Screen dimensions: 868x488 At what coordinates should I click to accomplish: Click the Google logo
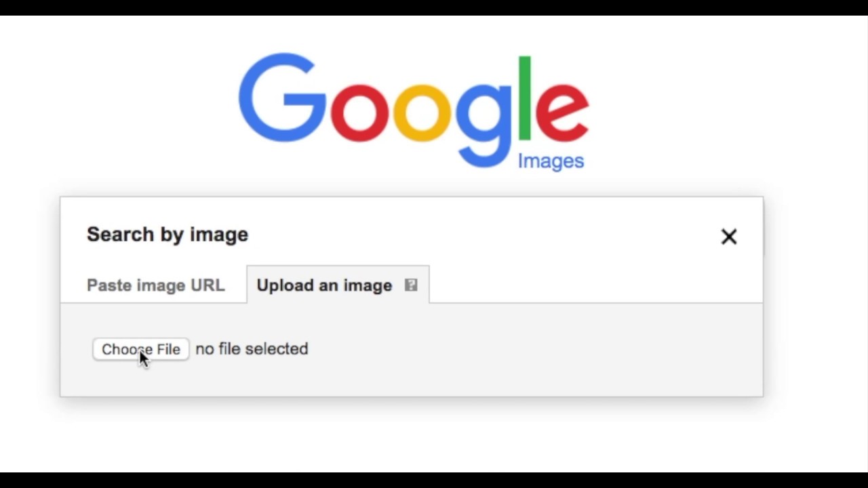pos(414,108)
